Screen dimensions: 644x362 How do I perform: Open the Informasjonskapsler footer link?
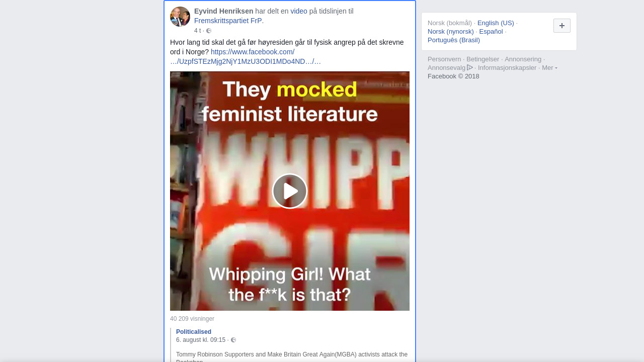coord(507,67)
